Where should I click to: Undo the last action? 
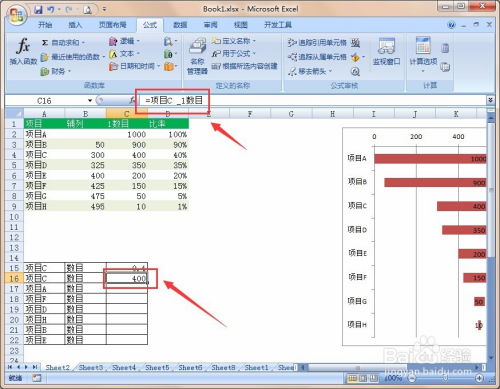tap(51, 10)
